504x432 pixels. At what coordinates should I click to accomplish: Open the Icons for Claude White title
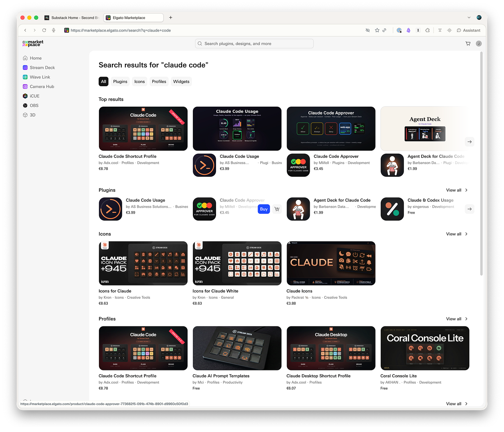(215, 291)
